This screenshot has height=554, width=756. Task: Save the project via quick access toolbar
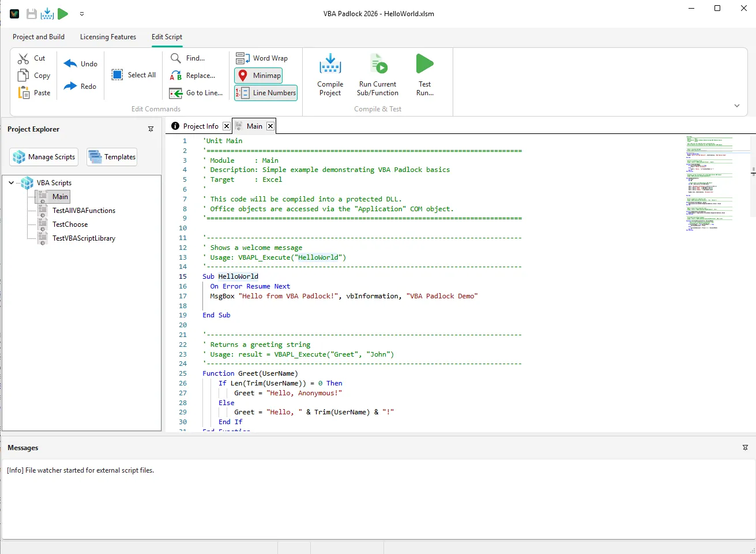(32, 13)
